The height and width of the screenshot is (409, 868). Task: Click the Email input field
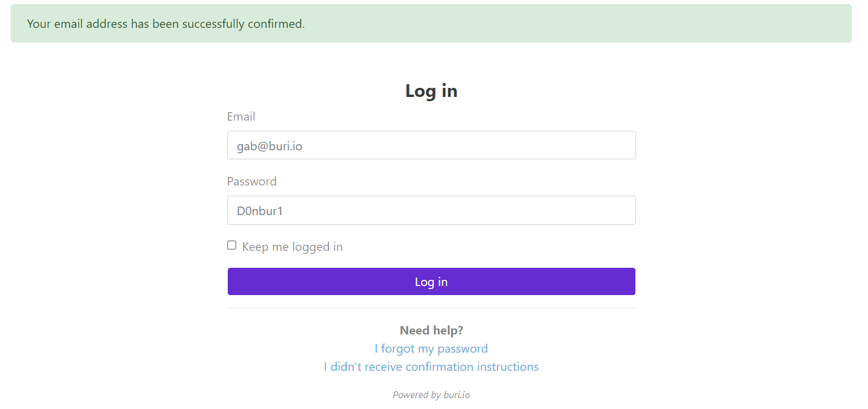(431, 145)
